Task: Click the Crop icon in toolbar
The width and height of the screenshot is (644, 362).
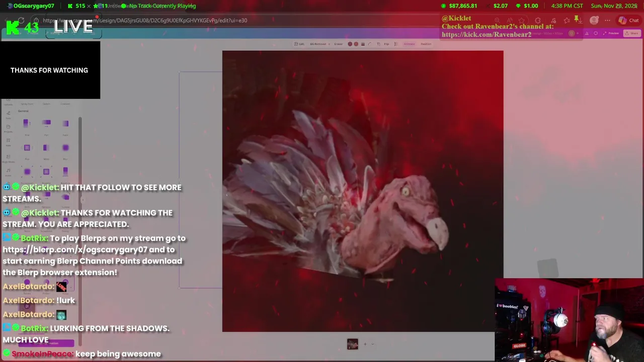Action: 378,44
